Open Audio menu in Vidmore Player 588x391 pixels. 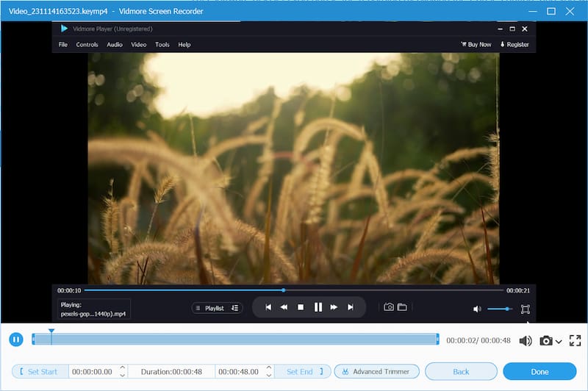coord(115,45)
